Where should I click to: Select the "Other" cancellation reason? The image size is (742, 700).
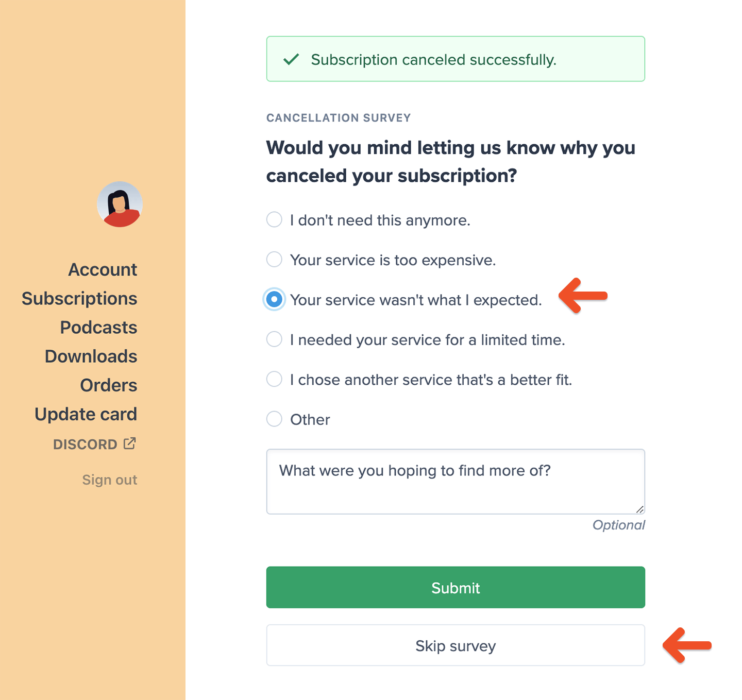point(274,419)
